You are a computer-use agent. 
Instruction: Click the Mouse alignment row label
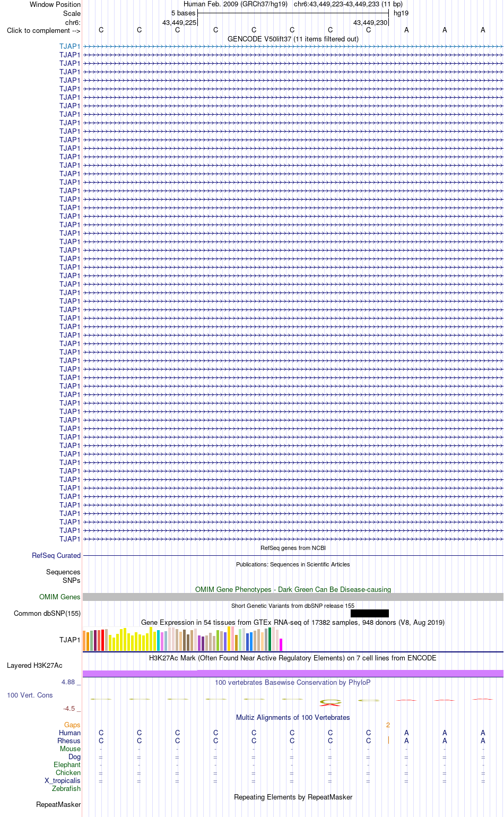(70, 749)
